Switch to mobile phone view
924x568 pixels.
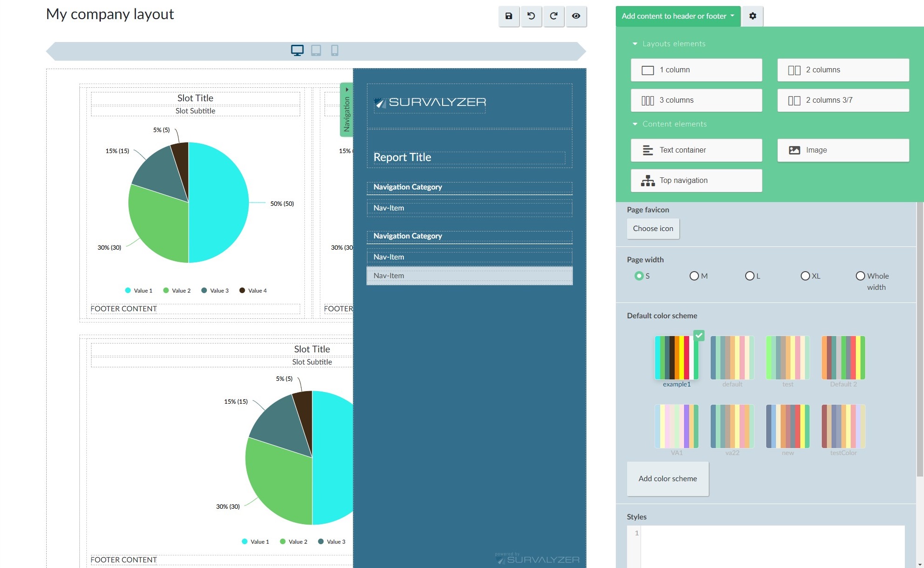[334, 50]
